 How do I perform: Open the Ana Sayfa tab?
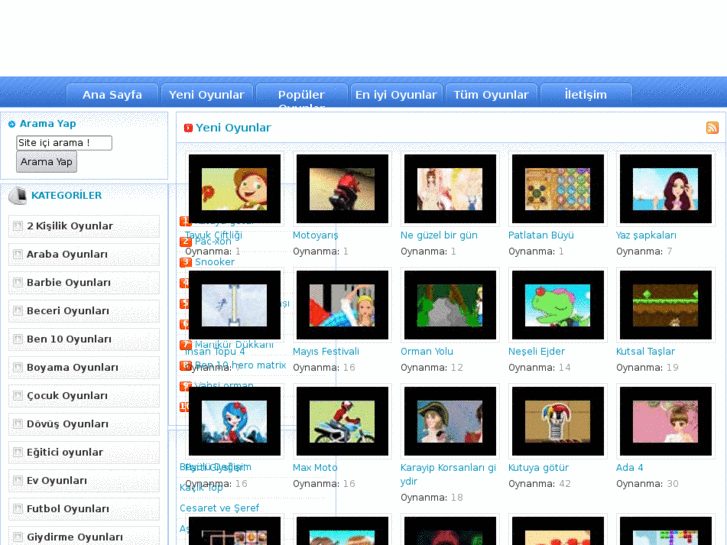pyautogui.click(x=112, y=95)
